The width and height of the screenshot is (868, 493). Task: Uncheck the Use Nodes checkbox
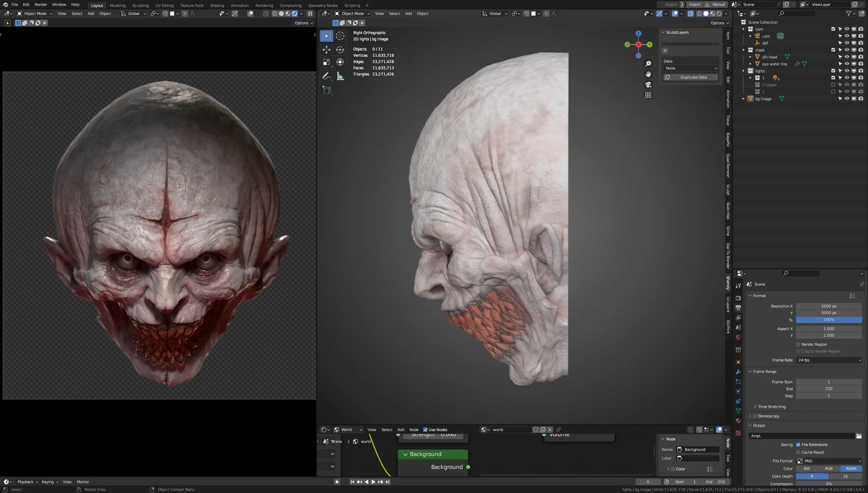pyautogui.click(x=425, y=430)
